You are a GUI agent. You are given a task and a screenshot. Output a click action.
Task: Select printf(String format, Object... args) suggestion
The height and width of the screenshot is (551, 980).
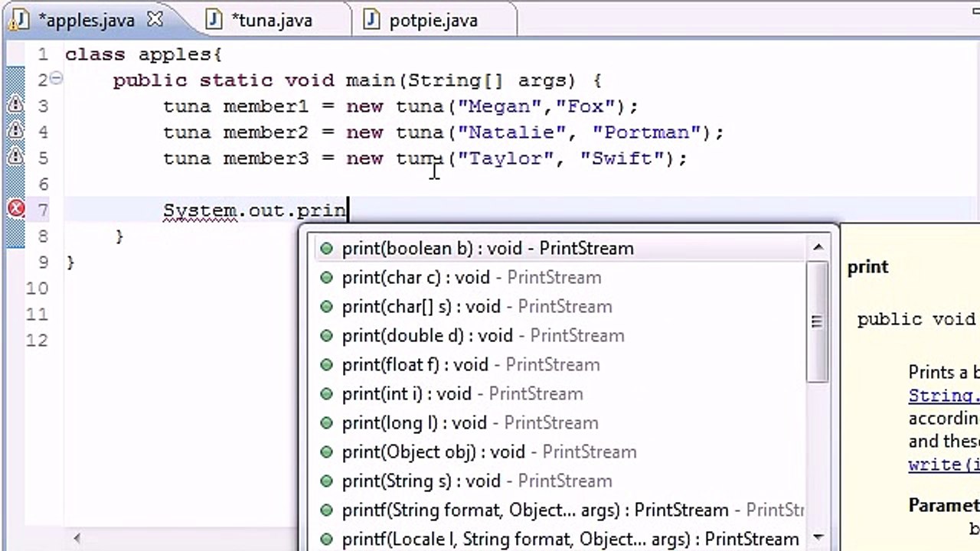(559, 510)
